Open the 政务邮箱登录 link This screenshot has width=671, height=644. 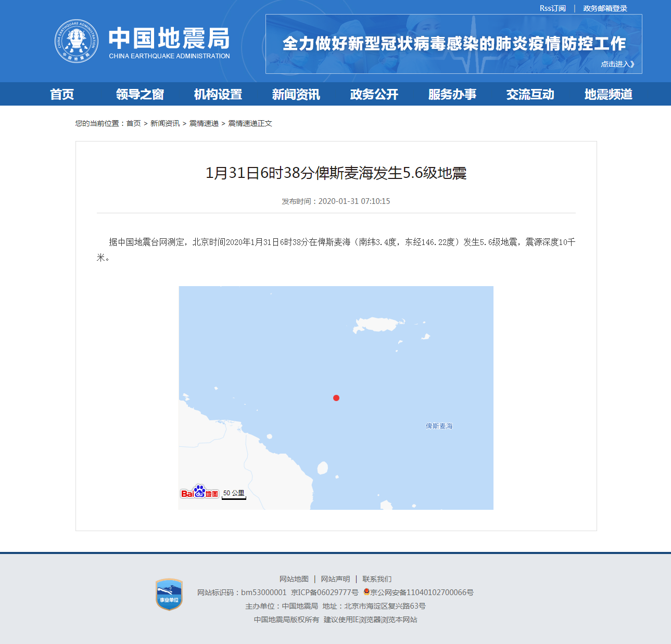click(x=605, y=8)
